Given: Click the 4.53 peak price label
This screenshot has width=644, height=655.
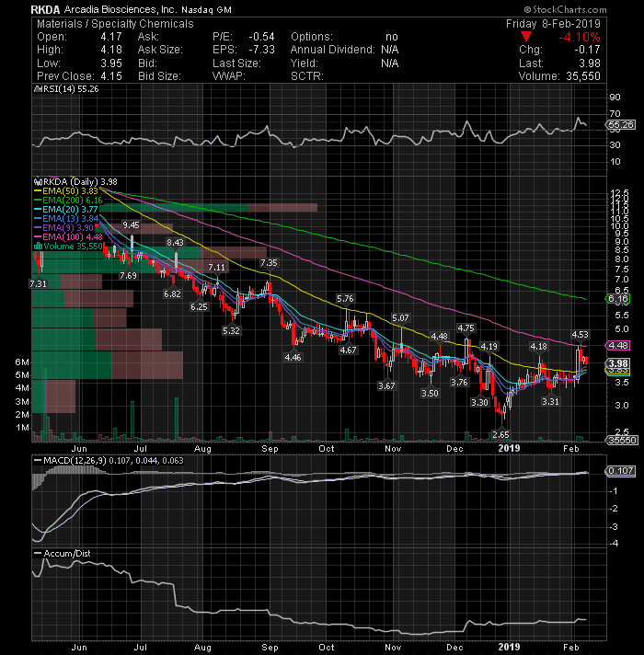Looking at the screenshot, I should [x=580, y=334].
